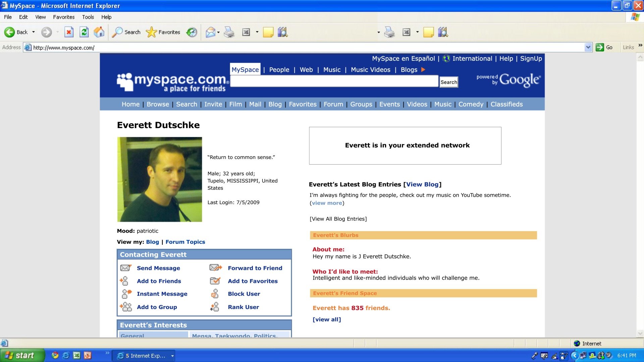Click the icon beside Add to Friends
644x362 pixels.
(124, 281)
